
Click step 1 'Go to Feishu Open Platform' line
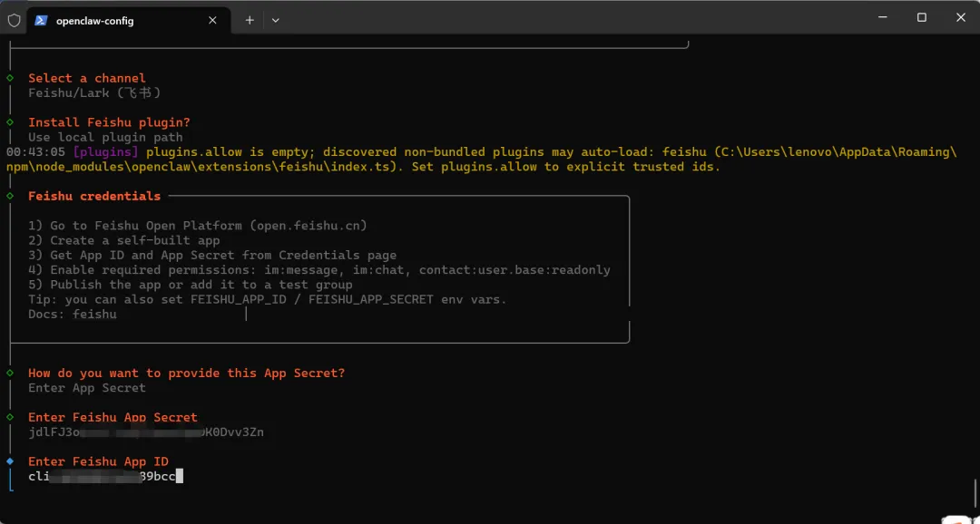pos(198,226)
